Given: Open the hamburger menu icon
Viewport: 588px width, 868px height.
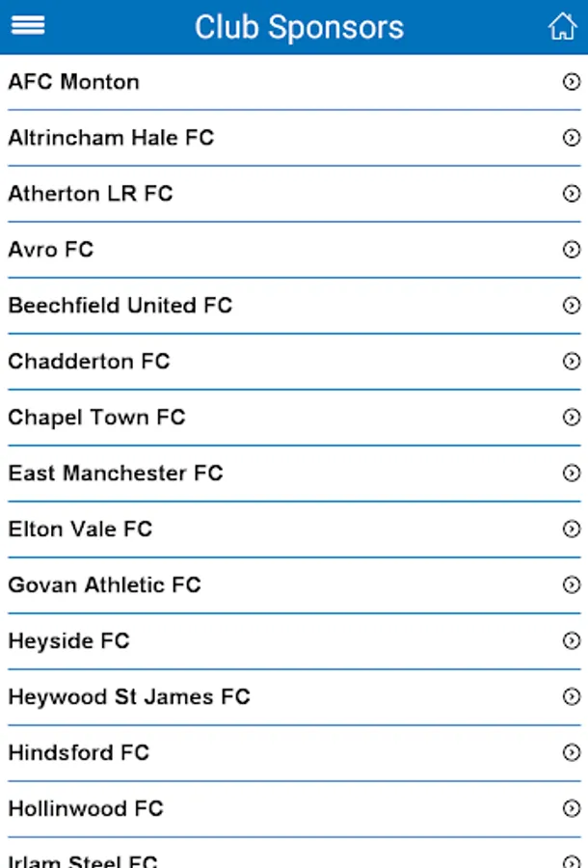Looking at the screenshot, I should [28, 25].
